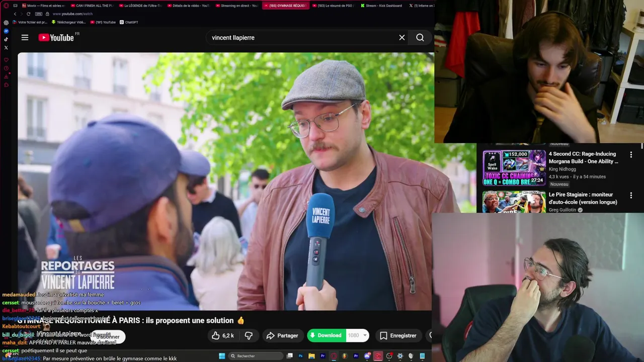Like the video showing 6,2 k
The height and width of the screenshot is (362, 644).
(223, 335)
